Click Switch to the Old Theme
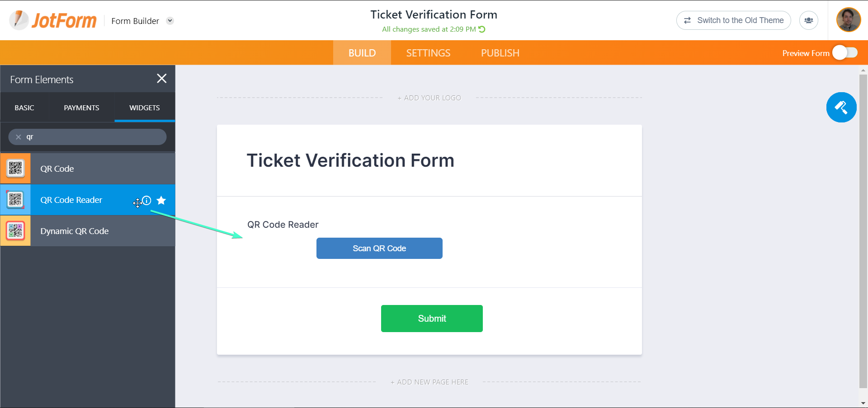The image size is (868, 408). tap(733, 20)
